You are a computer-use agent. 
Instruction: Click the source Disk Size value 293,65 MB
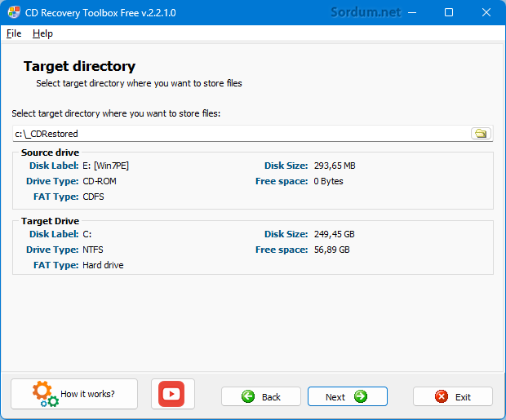click(x=335, y=166)
